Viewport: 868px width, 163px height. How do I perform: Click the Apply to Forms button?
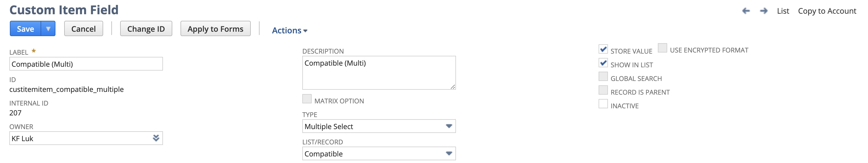pos(215,28)
